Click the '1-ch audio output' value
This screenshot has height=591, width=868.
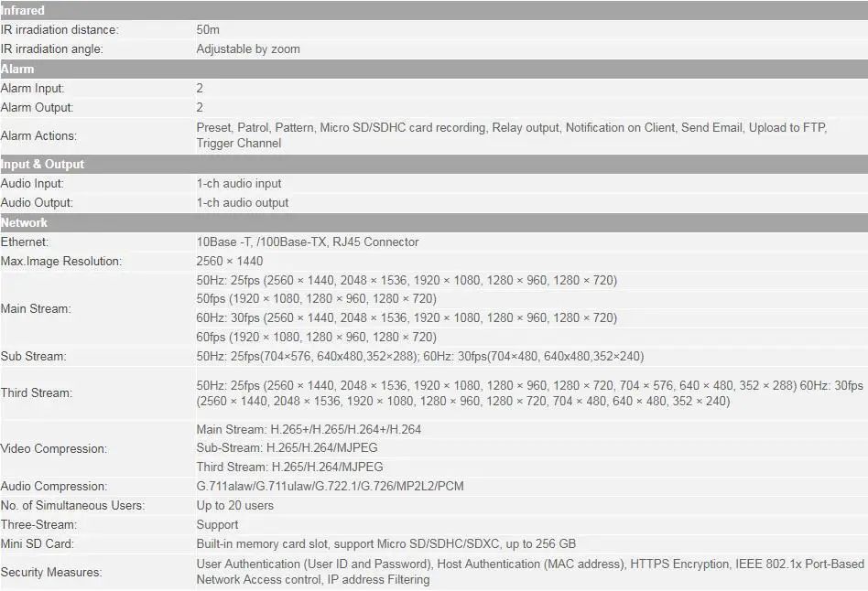243,203
